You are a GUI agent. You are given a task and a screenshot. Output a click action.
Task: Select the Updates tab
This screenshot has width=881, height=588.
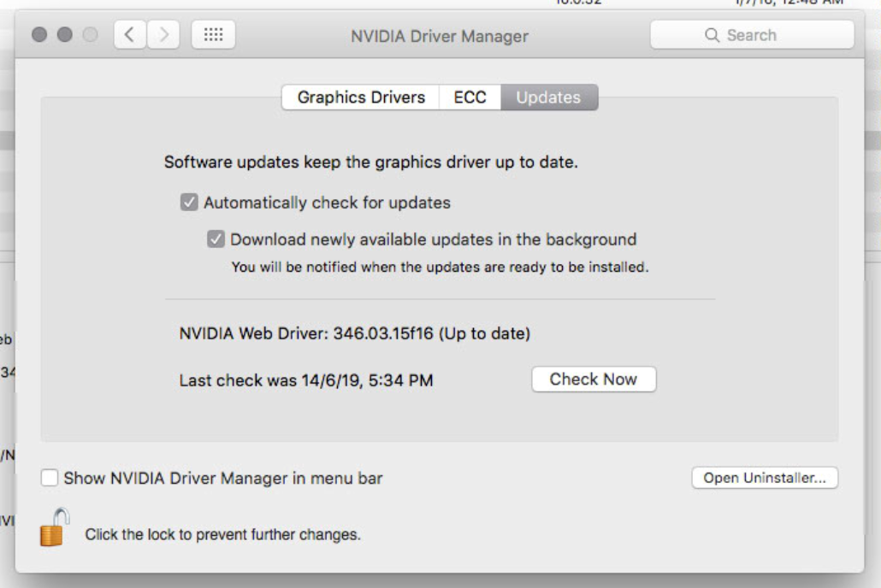(549, 97)
